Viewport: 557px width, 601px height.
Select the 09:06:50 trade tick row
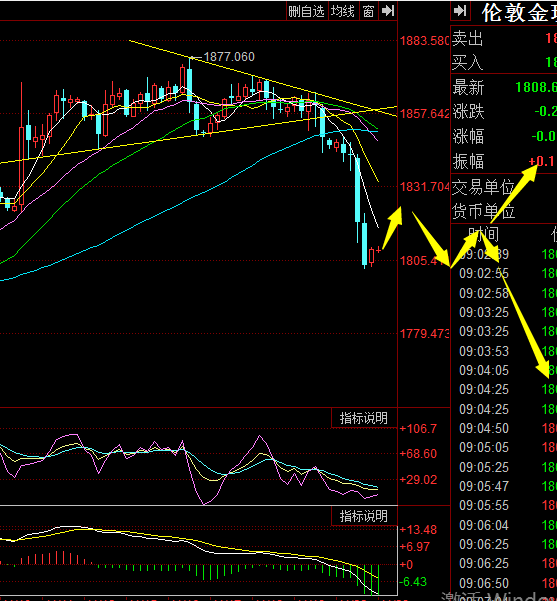(x=504, y=583)
